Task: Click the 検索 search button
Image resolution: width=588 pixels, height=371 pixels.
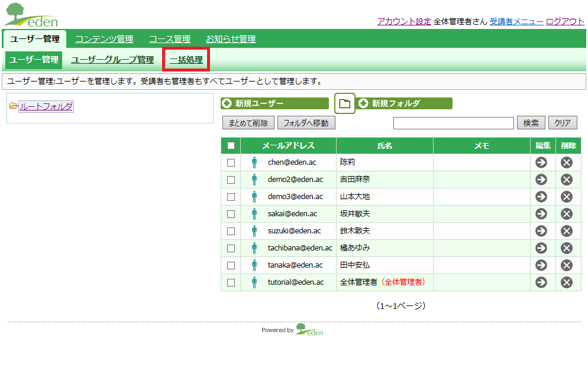Action: click(531, 123)
